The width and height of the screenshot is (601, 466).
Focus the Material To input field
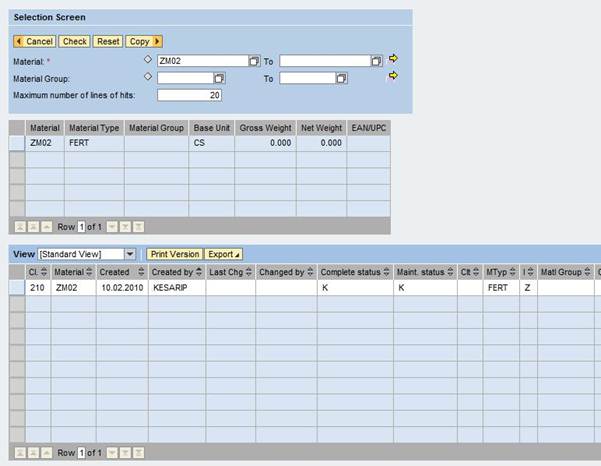pyautogui.click(x=325, y=61)
